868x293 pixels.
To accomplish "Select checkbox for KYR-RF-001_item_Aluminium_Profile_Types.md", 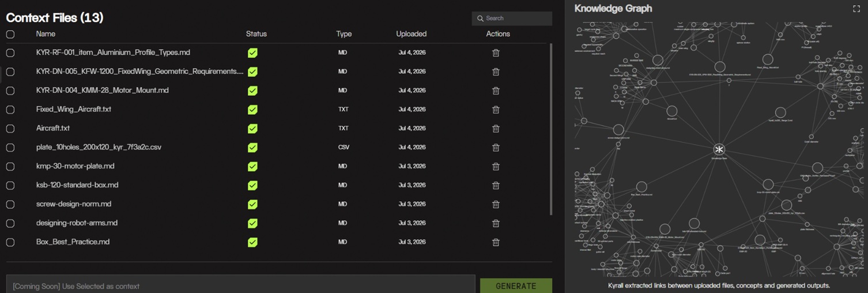I will 10,52.
